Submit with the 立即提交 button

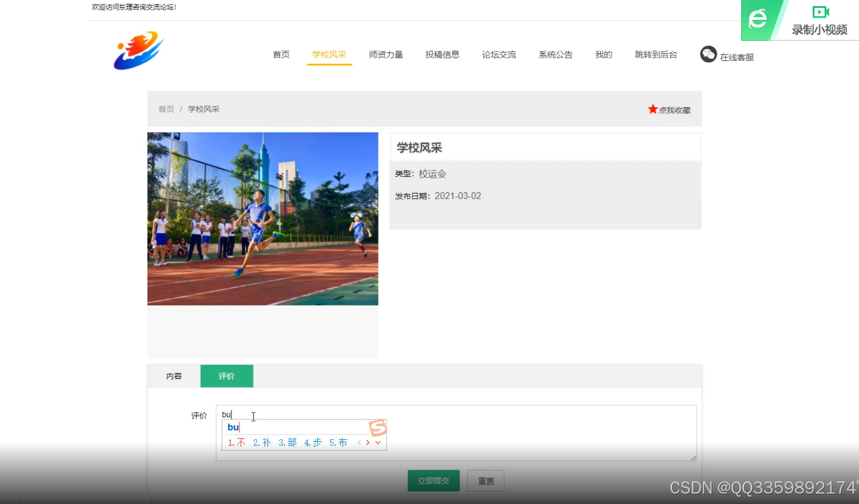click(433, 481)
